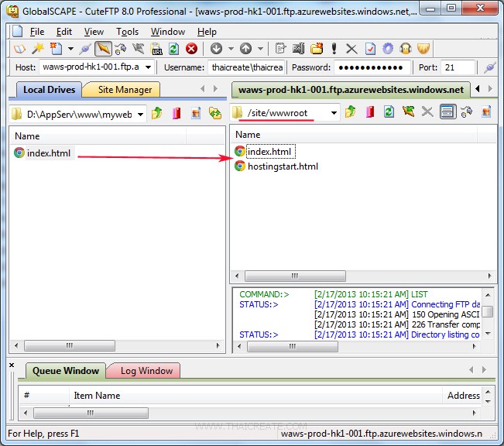This screenshot has height=446, width=504.
Task: Refresh the remote pane listing icon
Action: (389, 112)
